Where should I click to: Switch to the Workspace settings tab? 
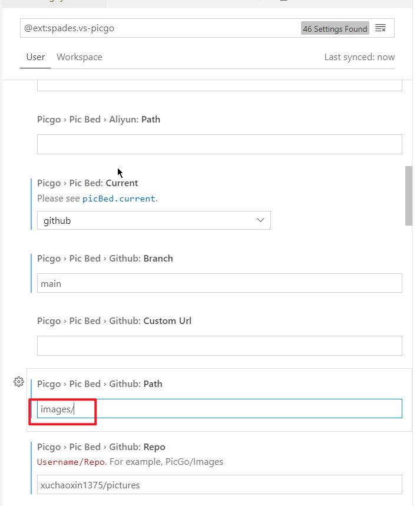80,57
